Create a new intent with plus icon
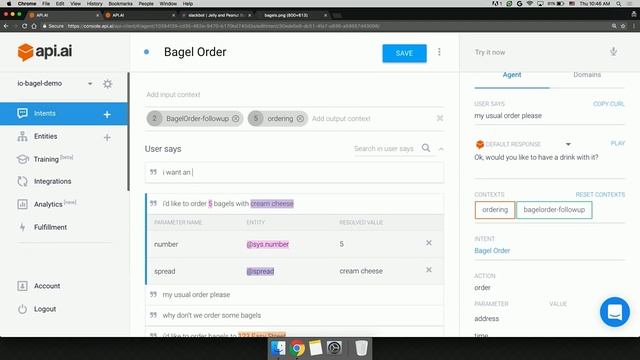The image size is (640, 360). pos(107,115)
